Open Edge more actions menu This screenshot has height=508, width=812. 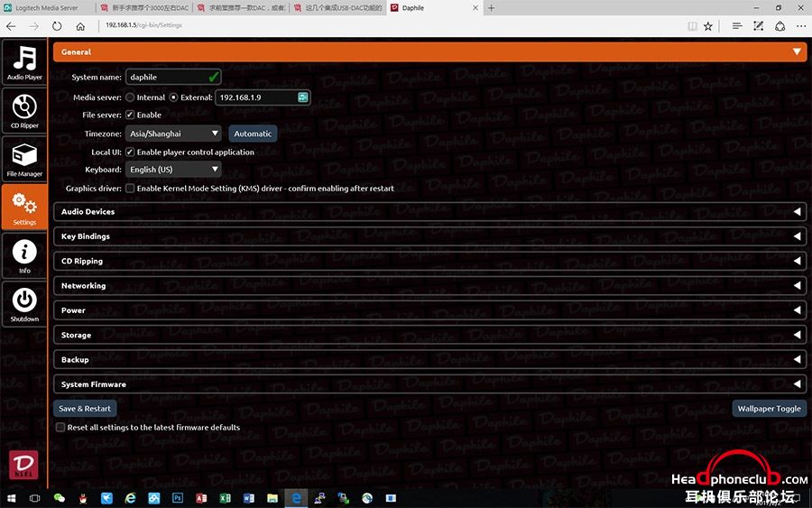[801, 26]
